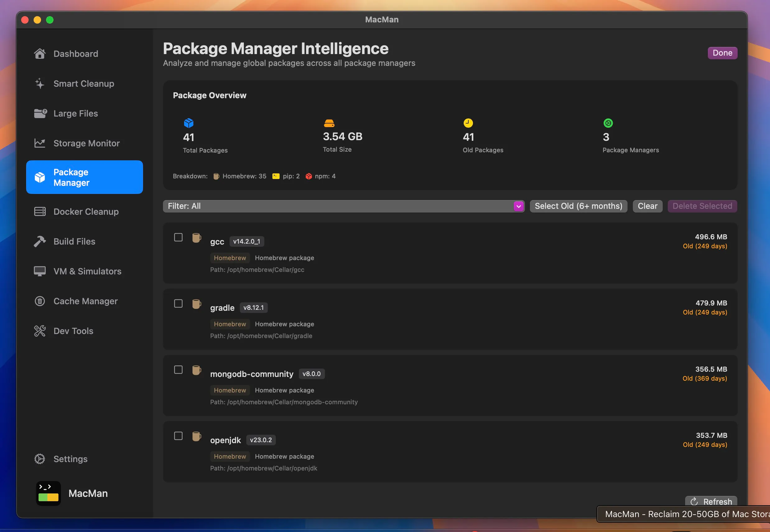Click the MacMan terminal app logo
This screenshot has width=770, height=532.
(x=49, y=493)
